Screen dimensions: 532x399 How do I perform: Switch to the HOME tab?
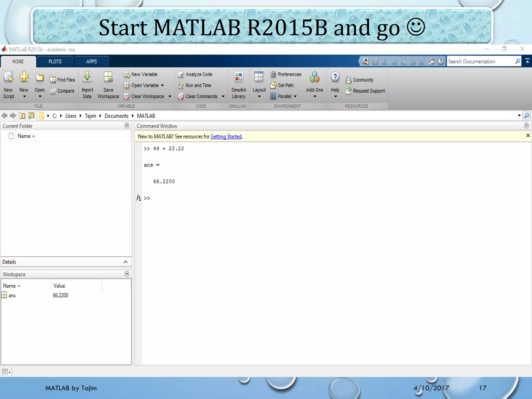(x=18, y=62)
